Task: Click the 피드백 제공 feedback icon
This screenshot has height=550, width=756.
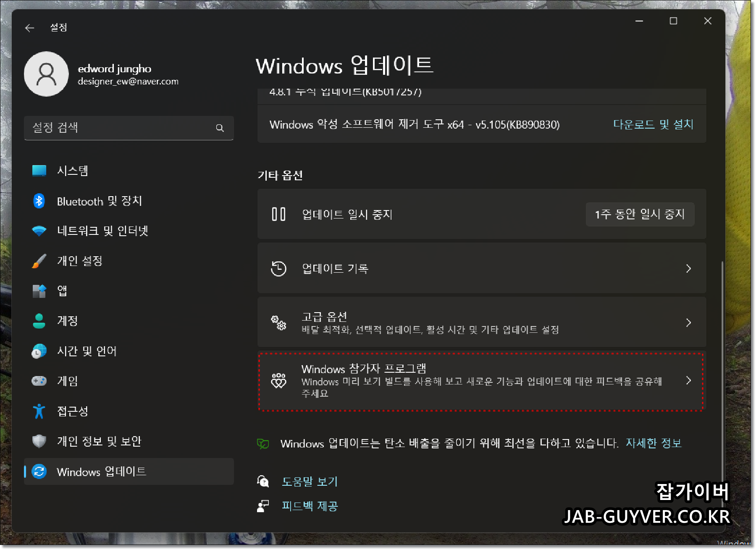Action: pyautogui.click(x=263, y=506)
